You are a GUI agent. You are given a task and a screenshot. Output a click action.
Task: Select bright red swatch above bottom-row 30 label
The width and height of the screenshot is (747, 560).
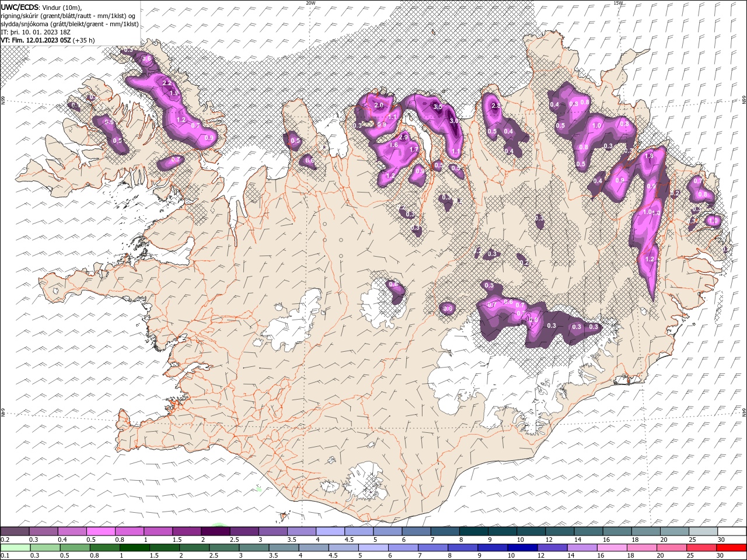tap(731, 548)
